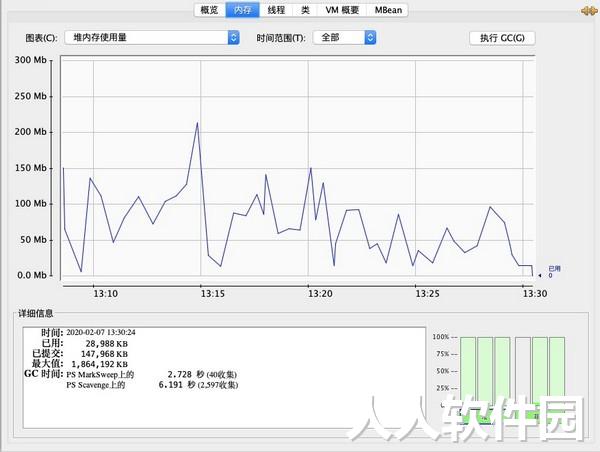Viewport: 600px width, 452px height.
Task: Open the 线程 tab
Action: tap(276, 10)
